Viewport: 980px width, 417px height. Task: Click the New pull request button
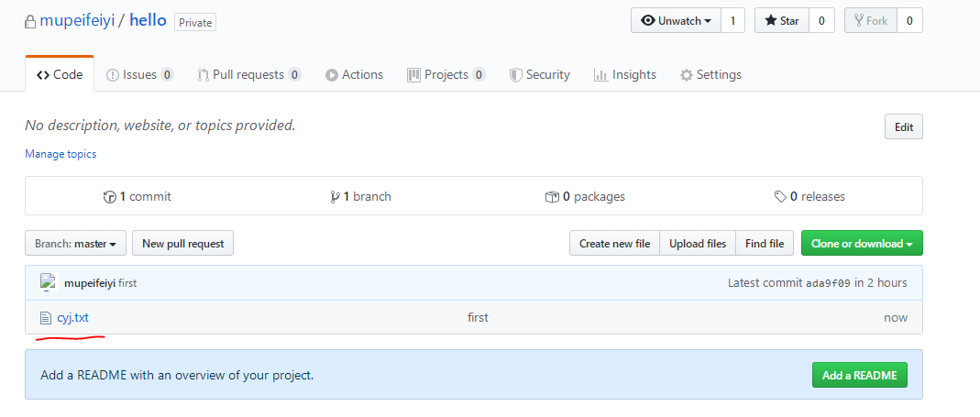click(x=183, y=243)
